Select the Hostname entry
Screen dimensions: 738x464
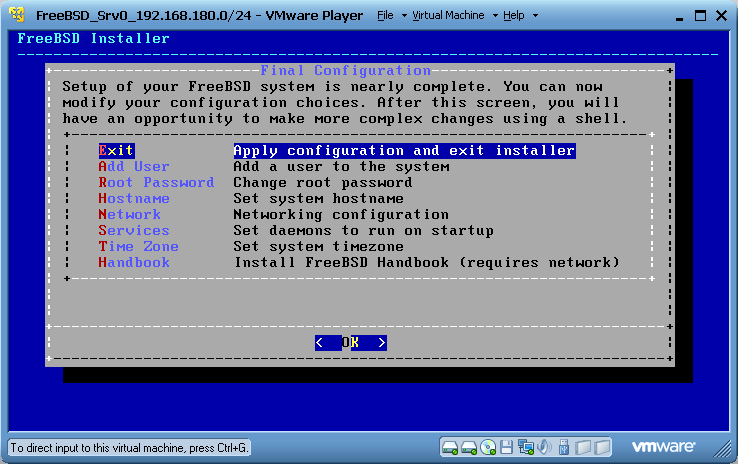click(134, 199)
